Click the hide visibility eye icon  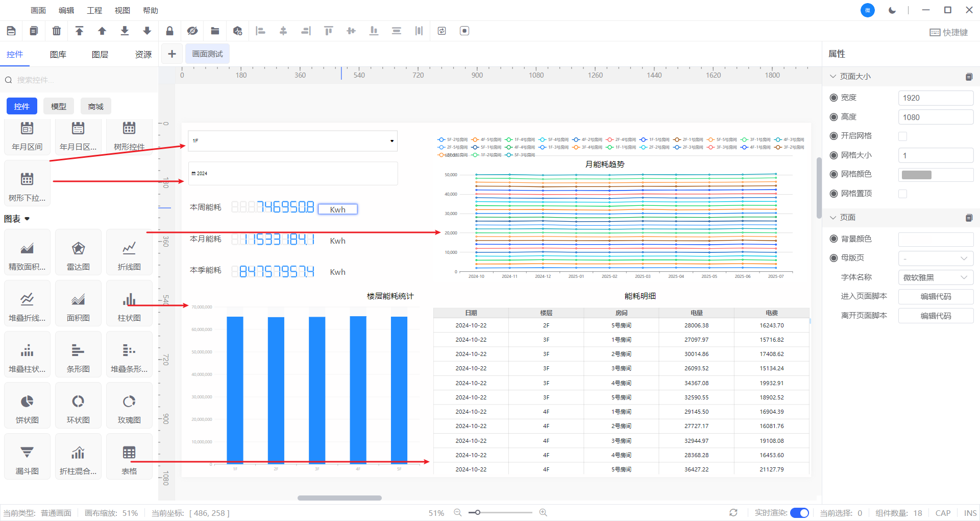tap(192, 31)
